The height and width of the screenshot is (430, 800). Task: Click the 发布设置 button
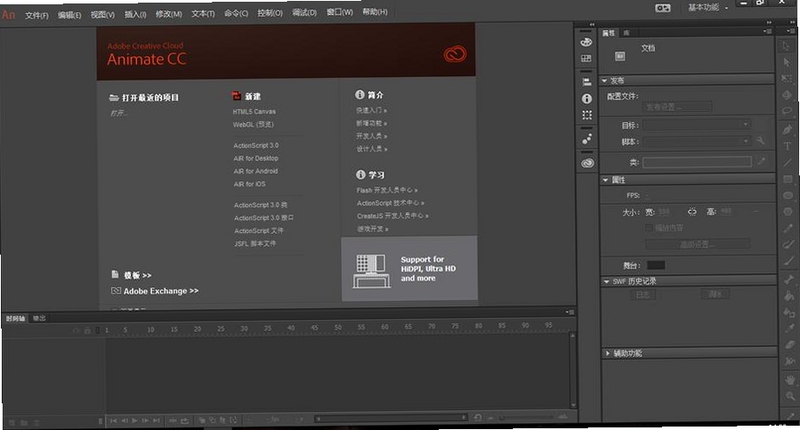click(676, 107)
